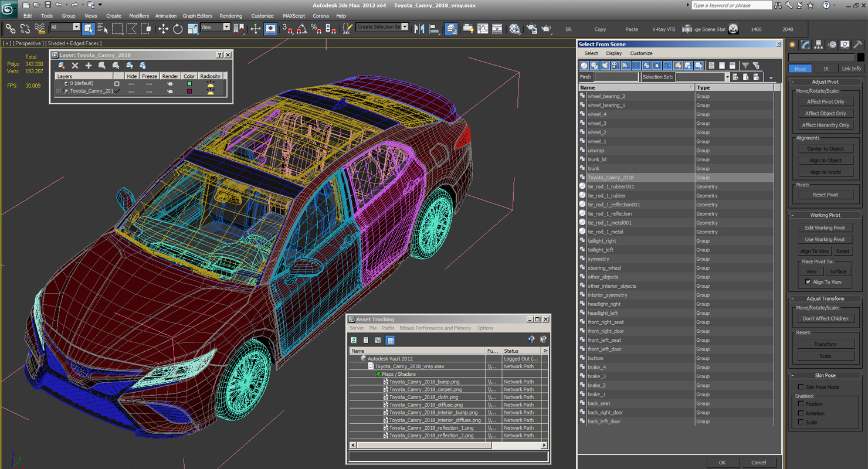
Task: Open the MAXScript menu
Action: (x=294, y=16)
